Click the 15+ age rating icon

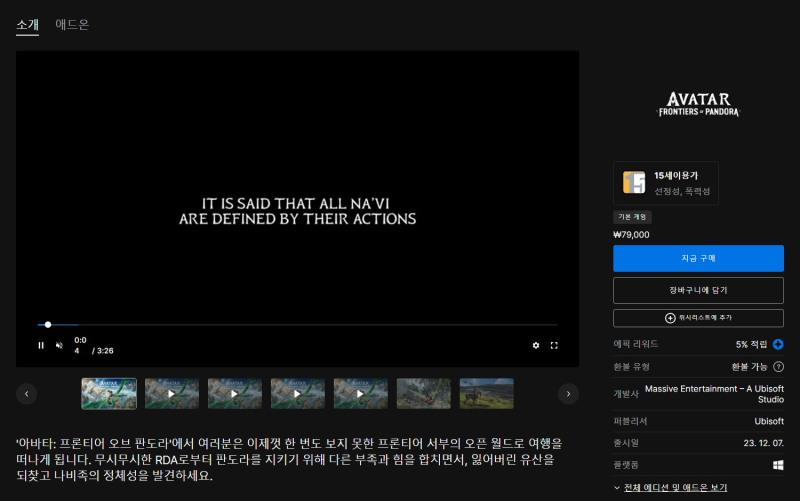pos(634,183)
